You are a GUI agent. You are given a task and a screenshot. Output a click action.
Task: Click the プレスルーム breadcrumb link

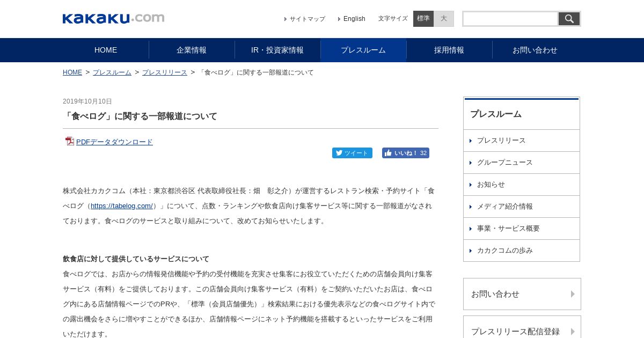(x=112, y=72)
